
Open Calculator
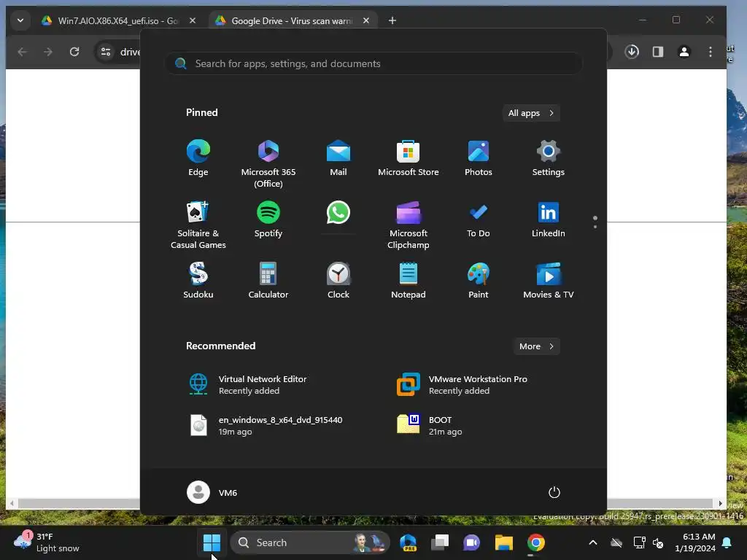[x=268, y=281]
